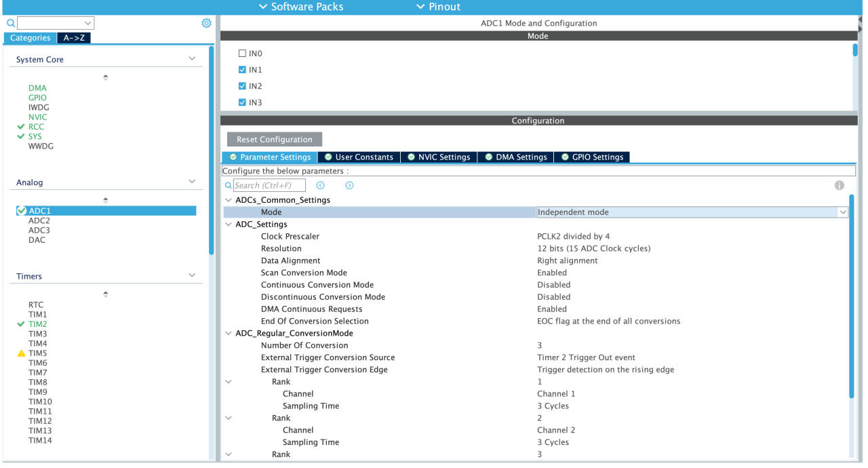Click the settings gear icon in categories panel

[206, 23]
